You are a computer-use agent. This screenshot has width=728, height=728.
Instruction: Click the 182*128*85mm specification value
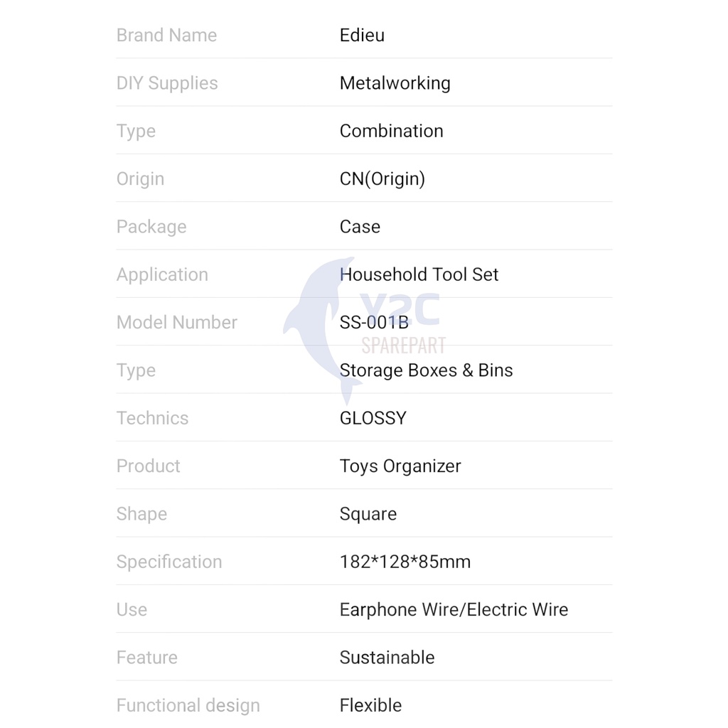click(405, 562)
